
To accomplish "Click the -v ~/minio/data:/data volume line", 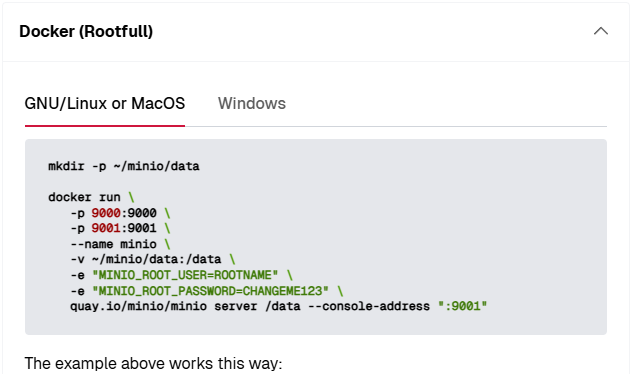I will tap(146, 259).
